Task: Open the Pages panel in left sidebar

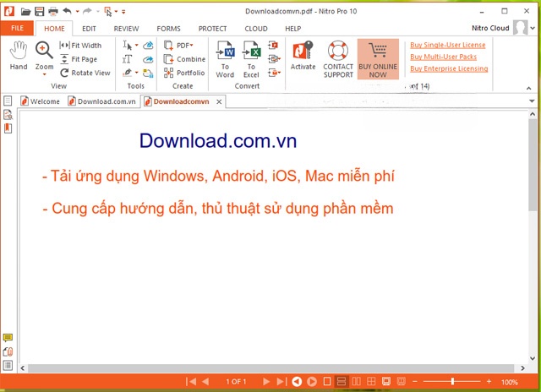Action: pyautogui.click(x=8, y=101)
